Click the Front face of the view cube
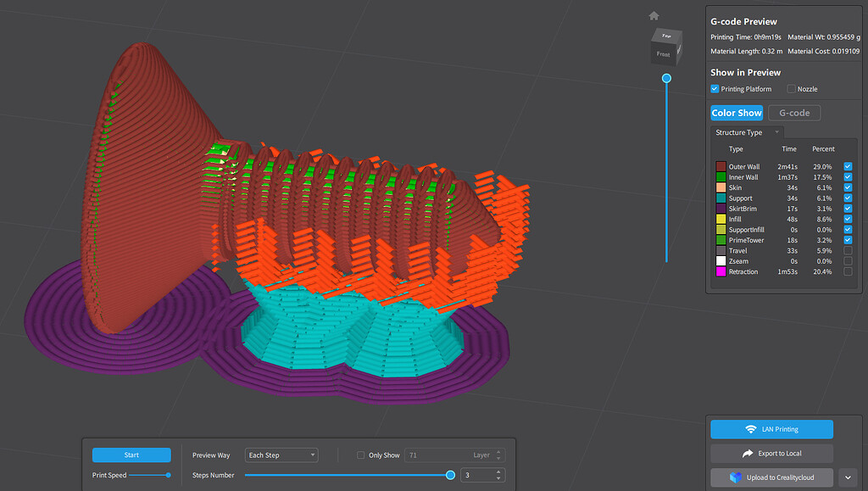This screenshot has height=491, width=868. (664, 53)
